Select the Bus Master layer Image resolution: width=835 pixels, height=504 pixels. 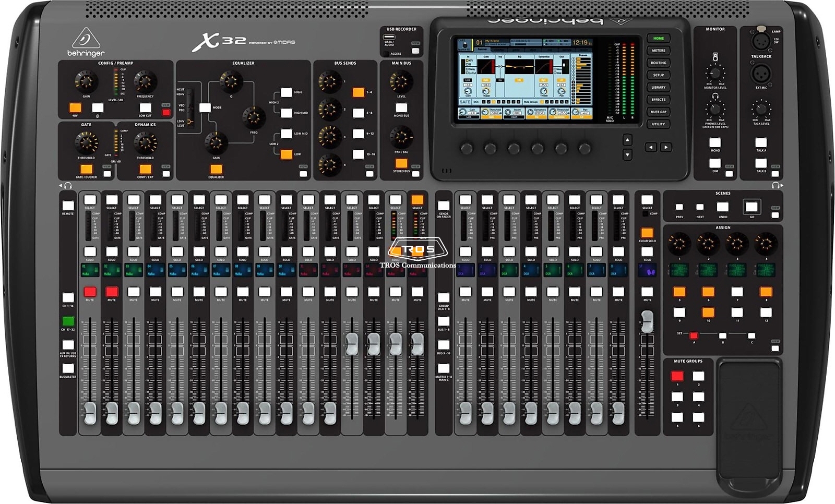click(68, 368)
